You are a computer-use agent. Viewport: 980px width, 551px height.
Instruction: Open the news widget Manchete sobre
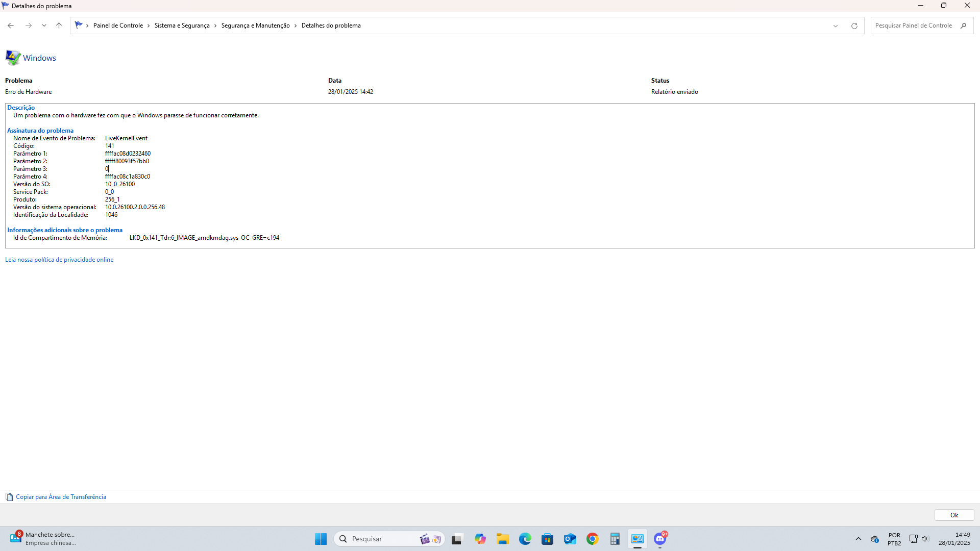pos(43,539)
